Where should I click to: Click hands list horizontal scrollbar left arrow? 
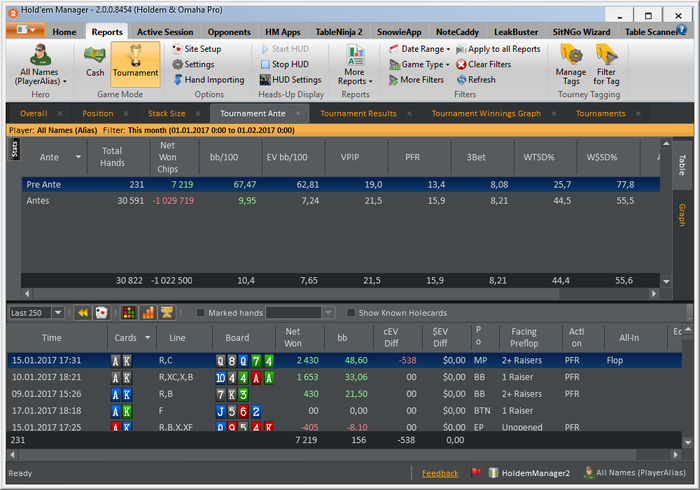(12, 455)
